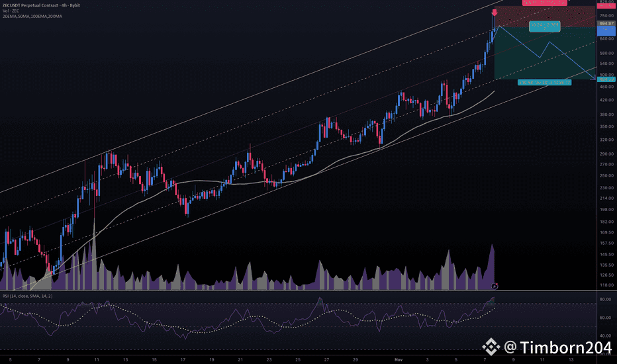The image size is (617, 364).
Task: Click the 250.00 price axis label
Action: pos(606,175)
